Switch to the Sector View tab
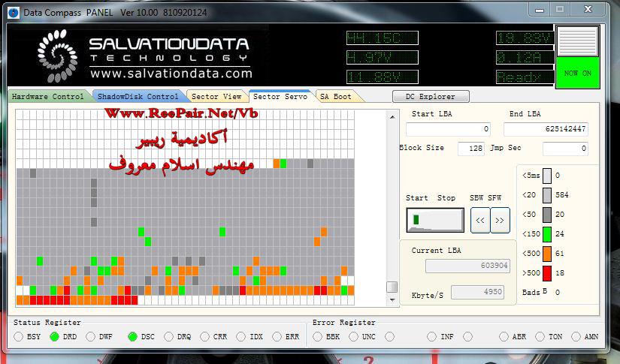Image resolution: width=620 pixels, height=364 pixels. tap(216, 97)
